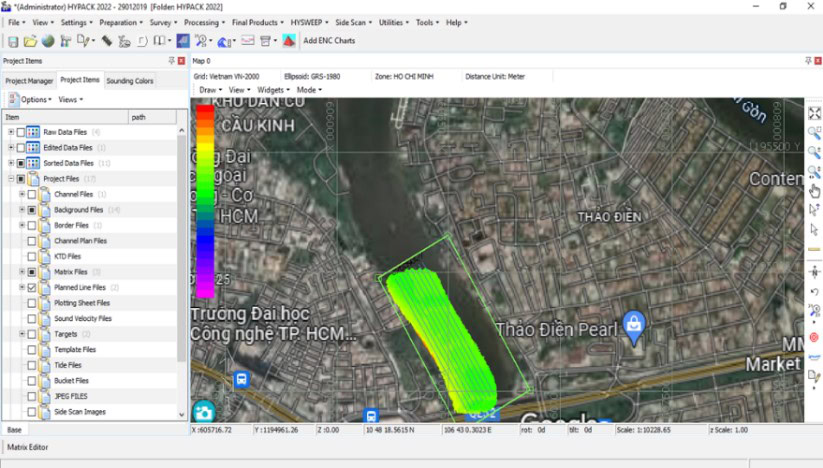Click the path column header
The height and width of the screenshot is (468, 823).
click(x=153, y=117)
